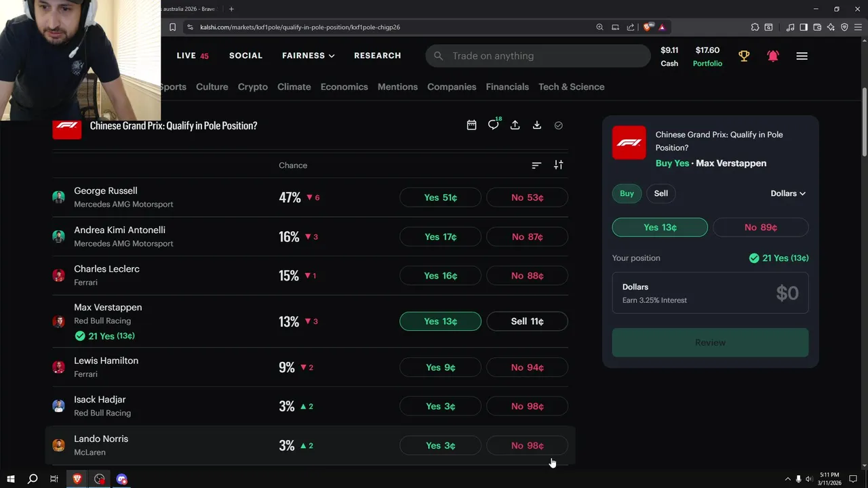The width and height of the screenshot is (868, 488).
Task: Click Sell 11¢ on Max Verstappen
Action: coord(527,321)
